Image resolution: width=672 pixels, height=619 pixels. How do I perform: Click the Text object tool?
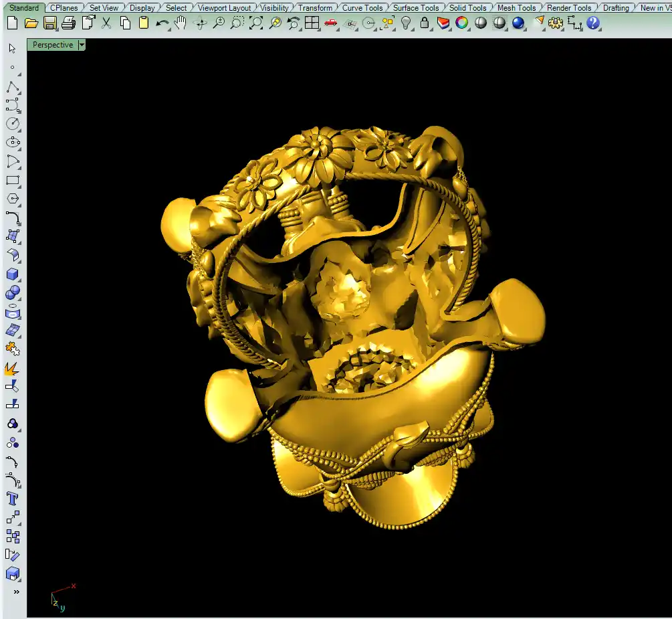(13, 499)
